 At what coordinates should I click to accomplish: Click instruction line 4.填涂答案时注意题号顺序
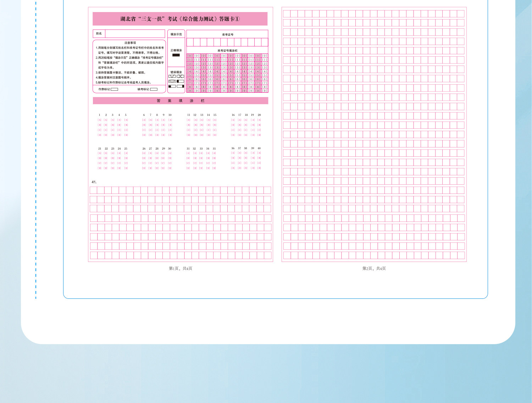point(113,78)
